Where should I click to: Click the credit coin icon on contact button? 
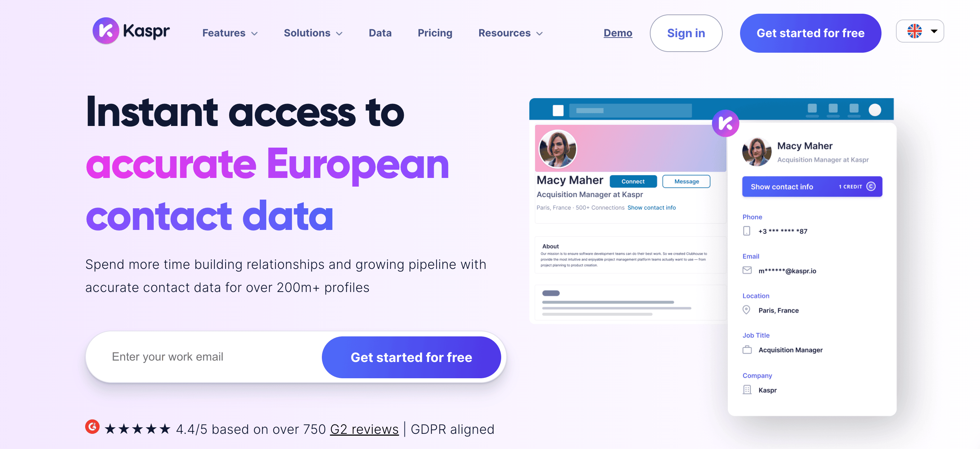pos(871,187)
